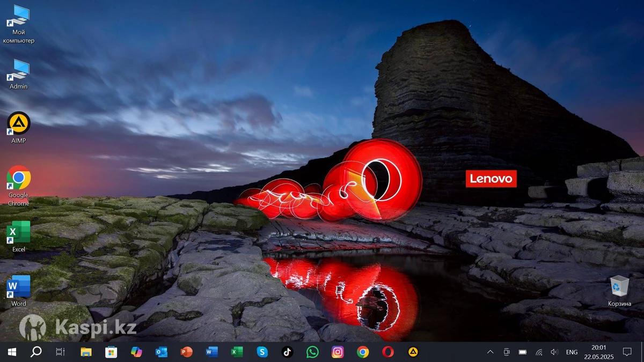Select the Excel desktop shortcut

pyautogui.click(x=19, y=237)
